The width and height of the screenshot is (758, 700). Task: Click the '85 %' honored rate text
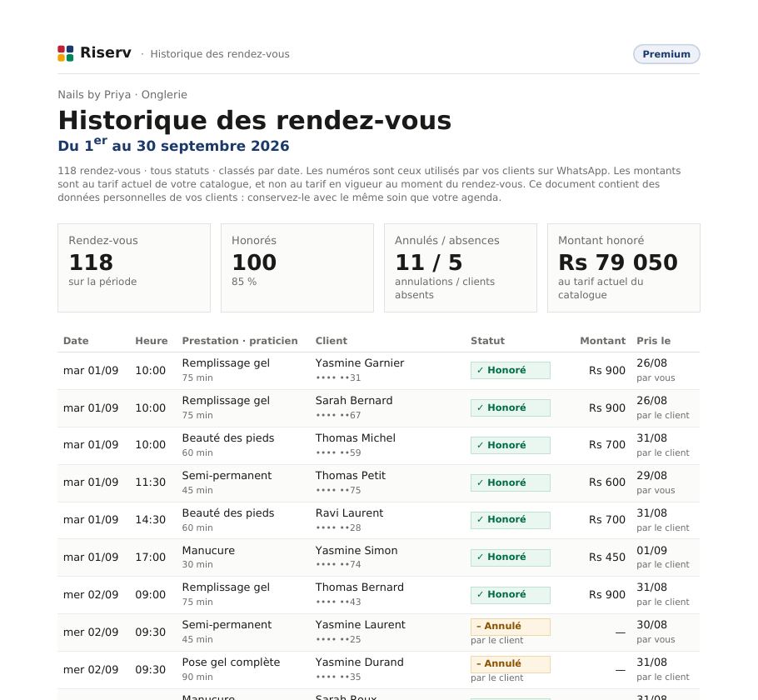click(244, 282)
